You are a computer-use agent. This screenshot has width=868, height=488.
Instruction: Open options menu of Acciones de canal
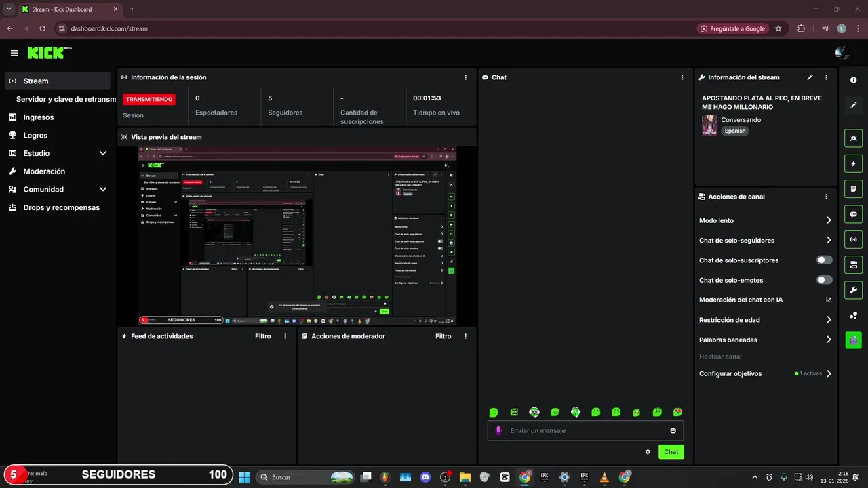click(826, 197)
